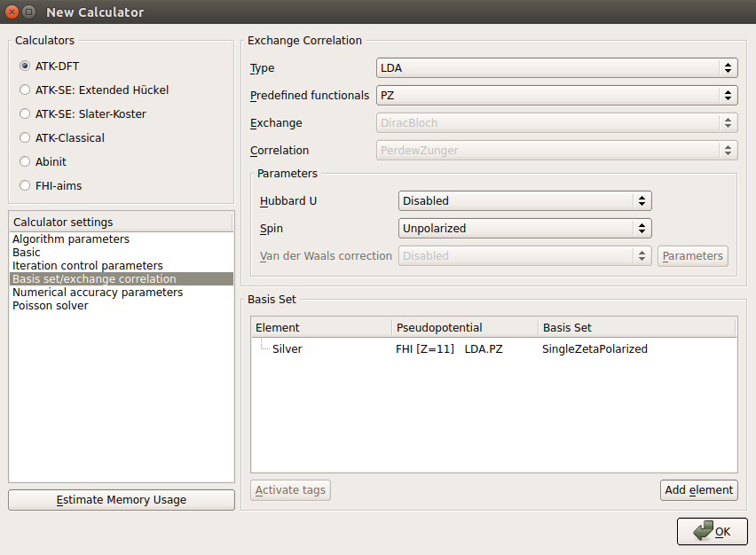This screenshot has height=555, width=756.
Task: Expand the Hubbard U dropdown
Action: pyautogui.click(x=525, y=201)
